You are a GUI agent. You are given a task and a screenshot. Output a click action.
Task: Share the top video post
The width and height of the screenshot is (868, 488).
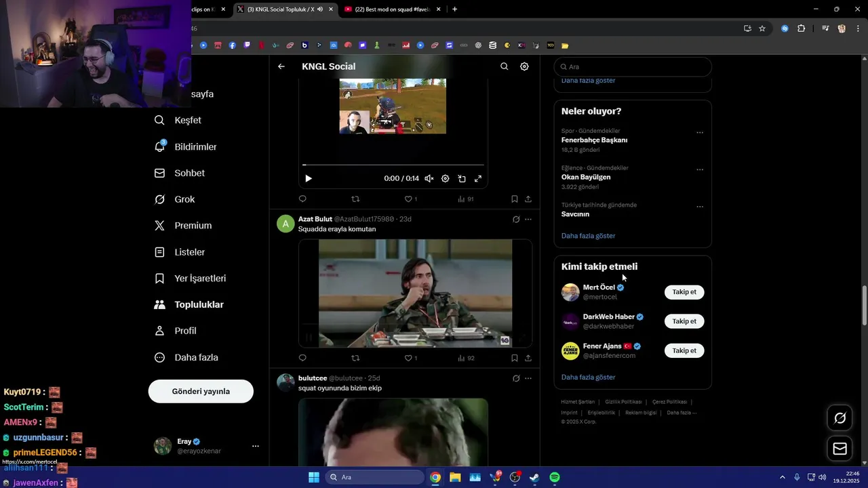(528, 199)
